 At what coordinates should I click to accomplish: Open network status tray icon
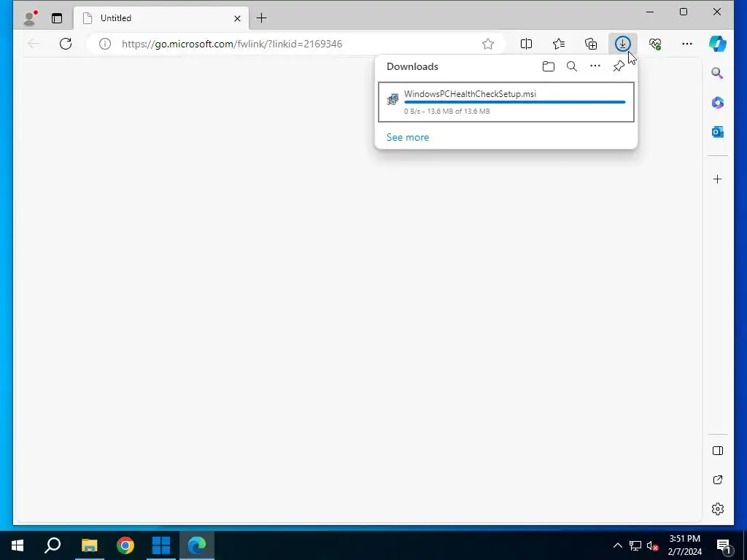tap(635, 545)
